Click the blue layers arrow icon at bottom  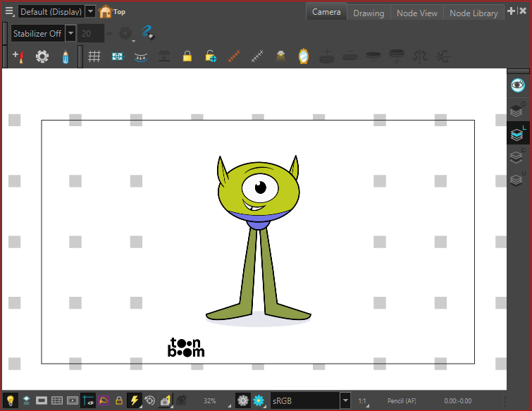click(26, 401)
